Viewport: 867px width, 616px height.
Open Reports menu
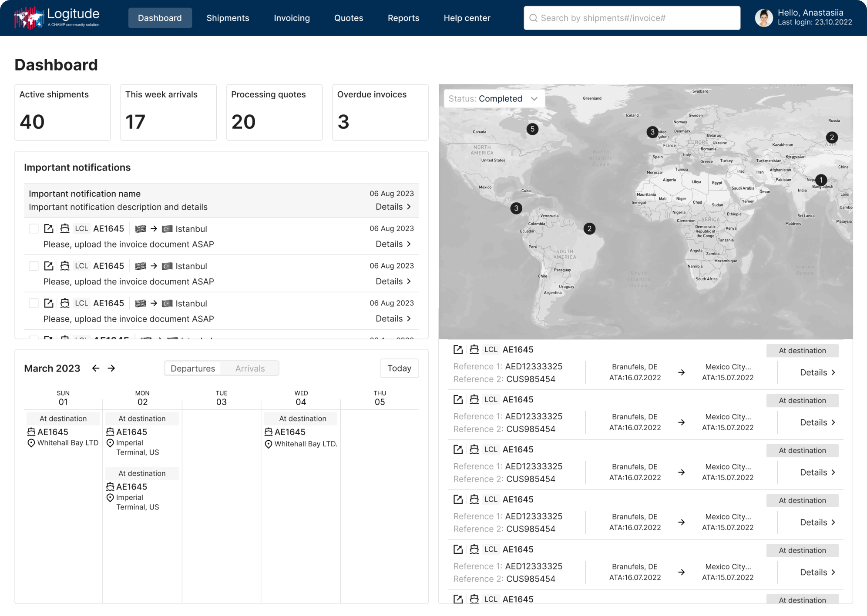click(x=403, y=18)
